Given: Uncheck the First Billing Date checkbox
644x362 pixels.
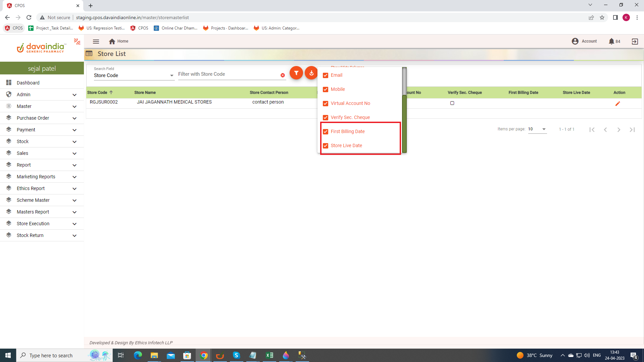Looking at the screenshot, I should [325, 132].
